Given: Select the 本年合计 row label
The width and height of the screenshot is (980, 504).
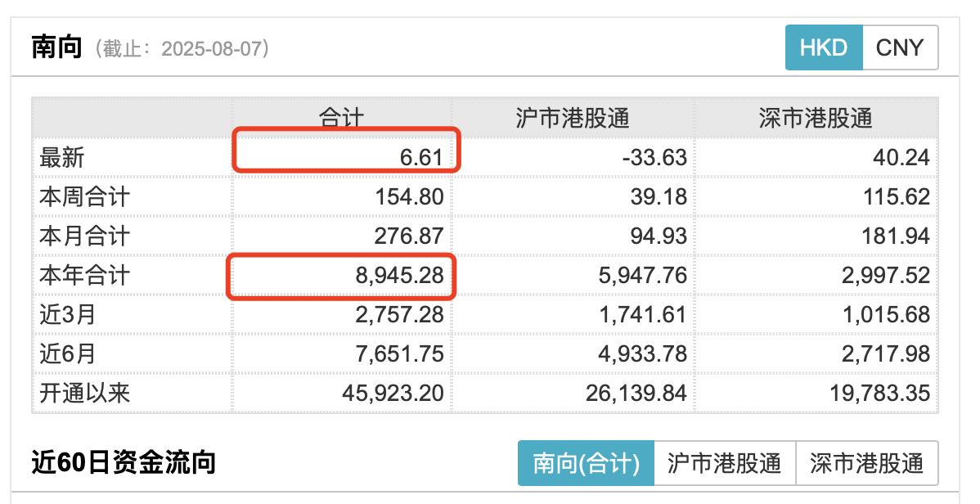Looking at the screenshot, I should click(84, 275).
